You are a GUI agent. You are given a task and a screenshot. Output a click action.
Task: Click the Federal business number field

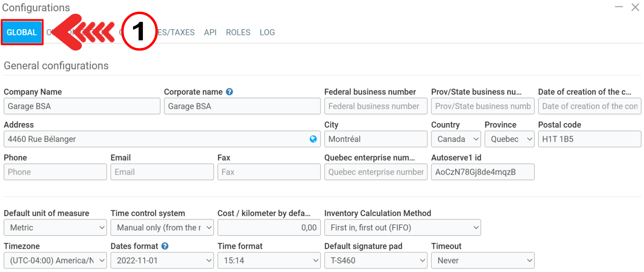pyautogui.click(x=375, y=106)
